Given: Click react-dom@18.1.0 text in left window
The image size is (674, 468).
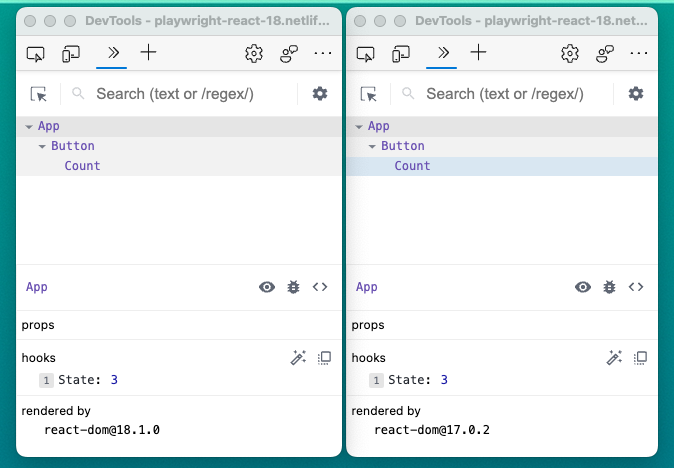Looking at the screenshot, I should coord(102,430).
